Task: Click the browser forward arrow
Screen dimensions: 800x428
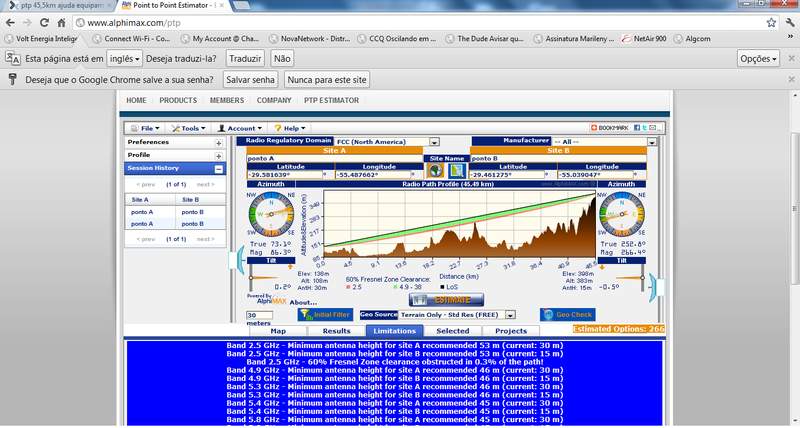Action: 27,22
